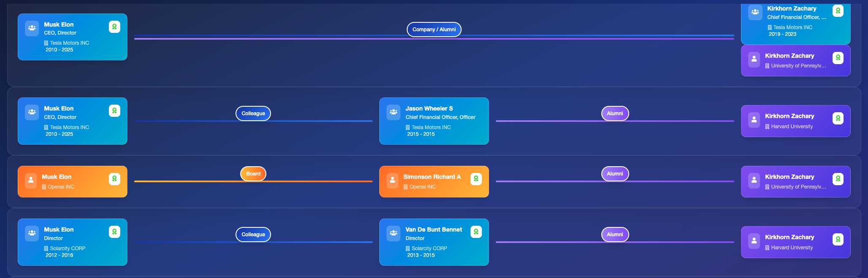Click the group icon on Jason Wheeler S card
Image resolution: width=868 pixels, height=278 pixels.
tap(393, 112)
